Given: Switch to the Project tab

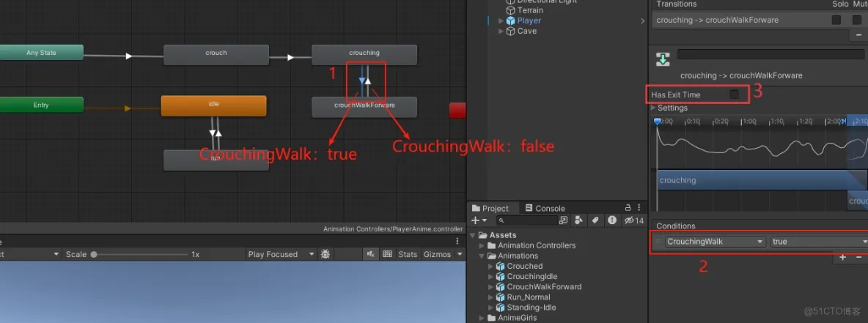Looking at the screenshot, I should (x=490, y=208).
